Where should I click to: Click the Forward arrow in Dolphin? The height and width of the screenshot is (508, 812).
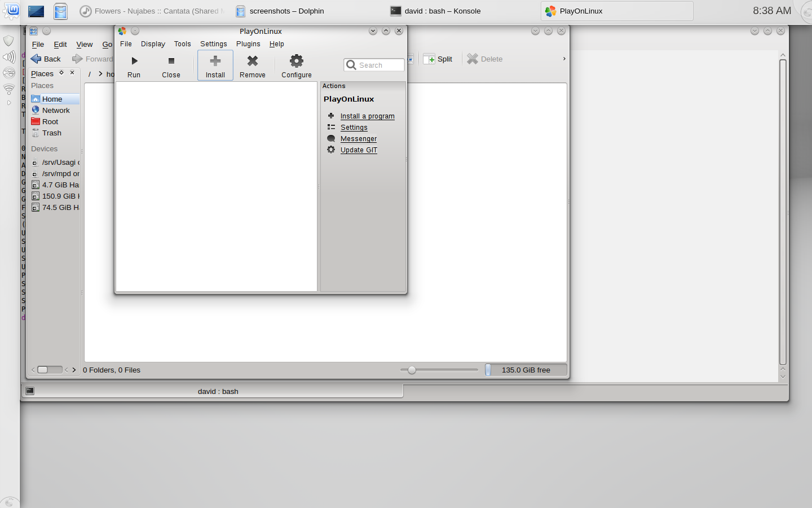click(x=77, y=59)
